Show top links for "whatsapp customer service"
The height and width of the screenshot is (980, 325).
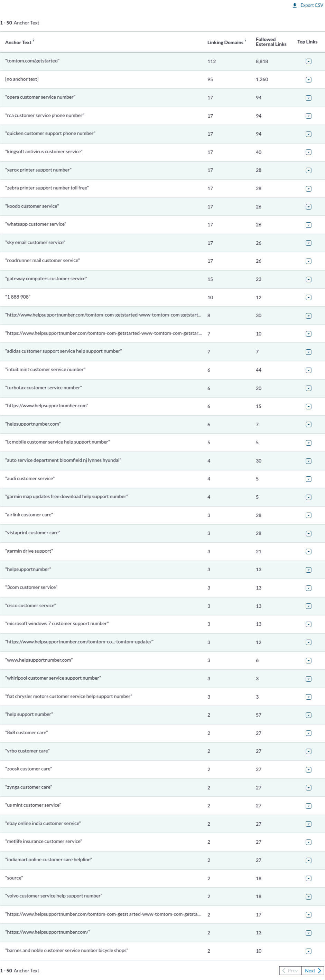tap(309, 225)
